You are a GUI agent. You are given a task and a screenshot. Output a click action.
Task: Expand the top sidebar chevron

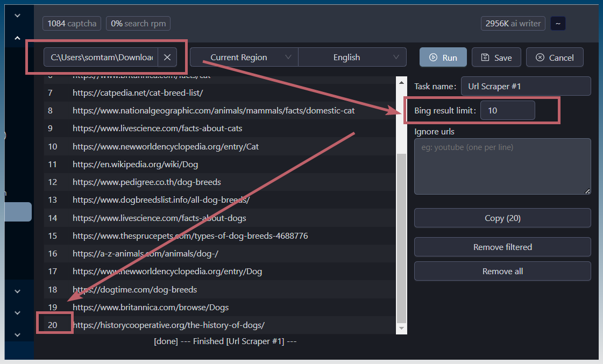coord(17,16)
